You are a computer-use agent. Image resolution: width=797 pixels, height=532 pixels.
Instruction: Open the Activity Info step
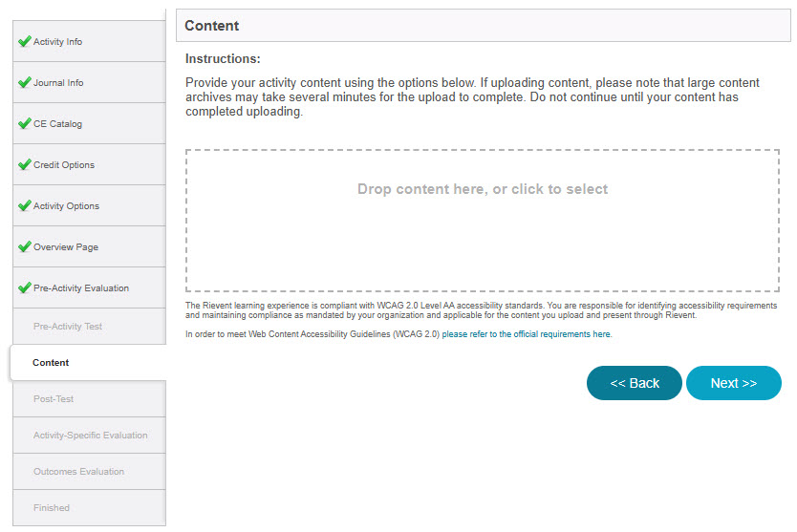[x=89, y=42]
